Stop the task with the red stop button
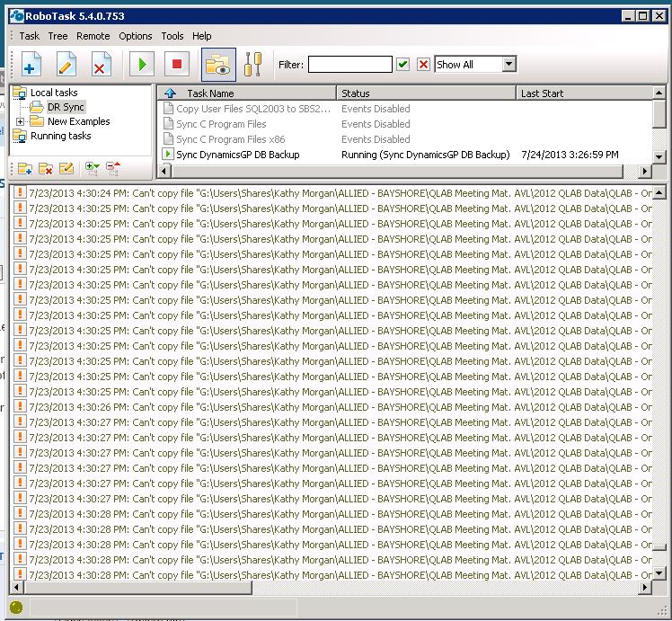This screenshot has width=672, height=621. coord(177,65)
